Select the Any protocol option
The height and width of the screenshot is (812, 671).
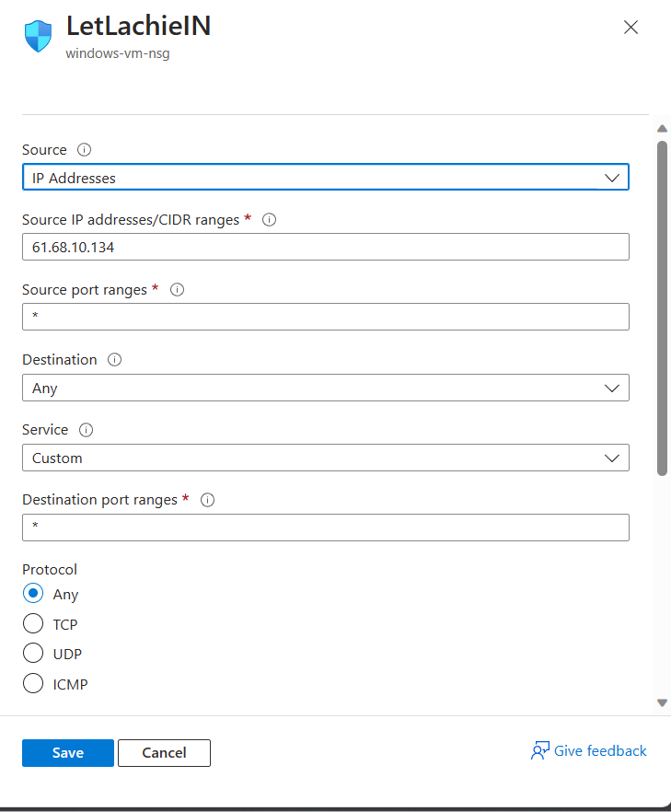pos(32,594)
